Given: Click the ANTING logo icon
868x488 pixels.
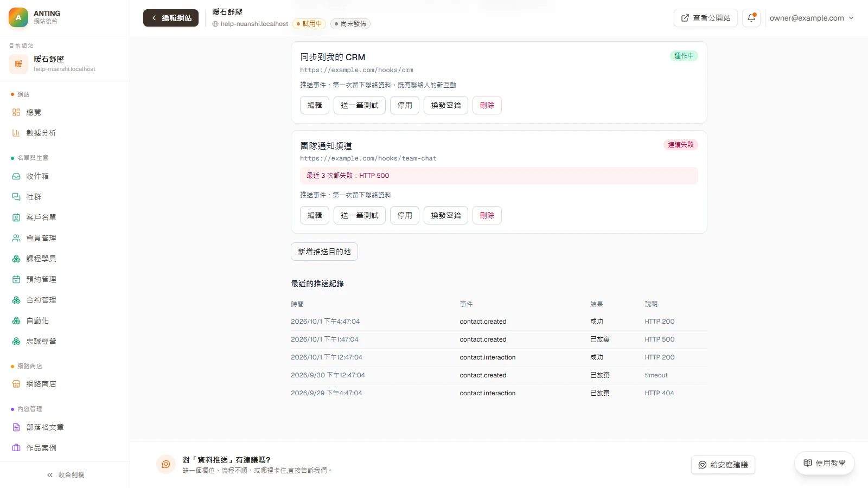Looking at the screenshot, I should tap(18, 17).
